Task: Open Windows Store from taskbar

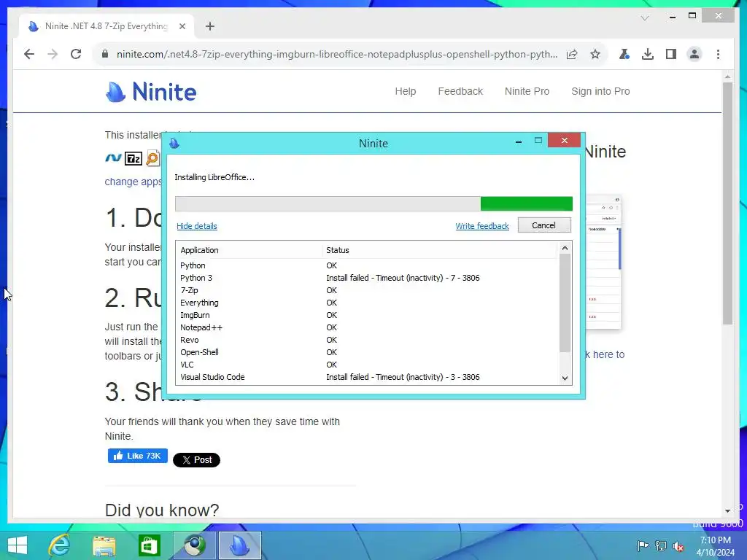Action: pyautogui.click(x=149, y=545)
